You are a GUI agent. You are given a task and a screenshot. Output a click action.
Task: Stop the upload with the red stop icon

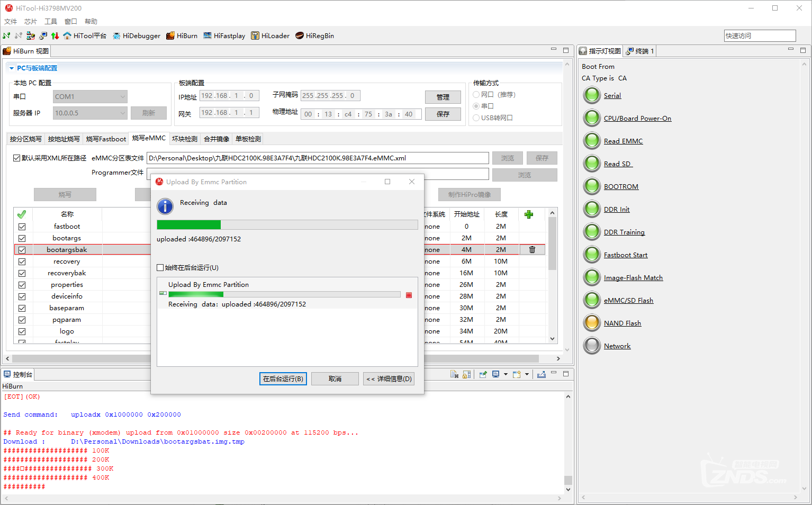pos(409,295)
